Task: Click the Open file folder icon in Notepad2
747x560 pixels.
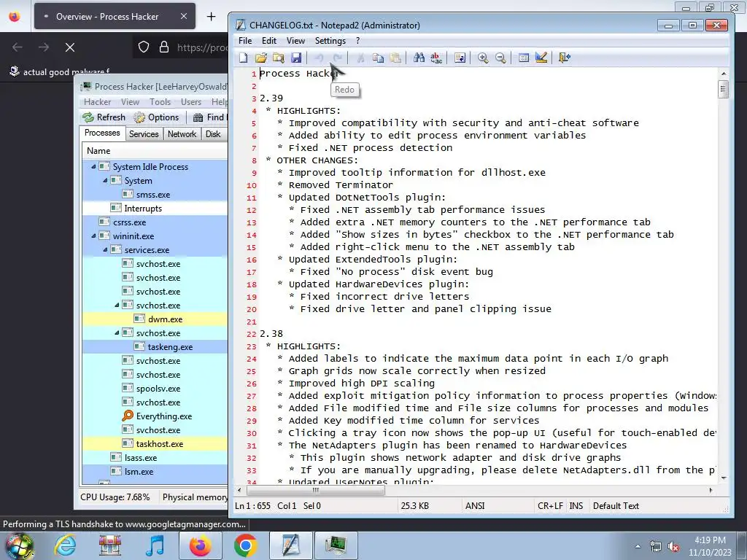Action: [261, 58]
